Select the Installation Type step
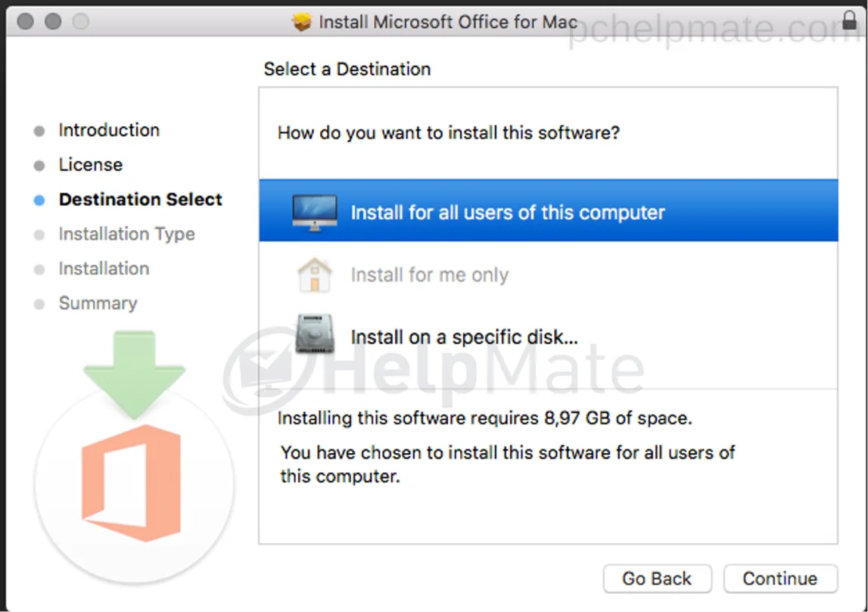 127,234
